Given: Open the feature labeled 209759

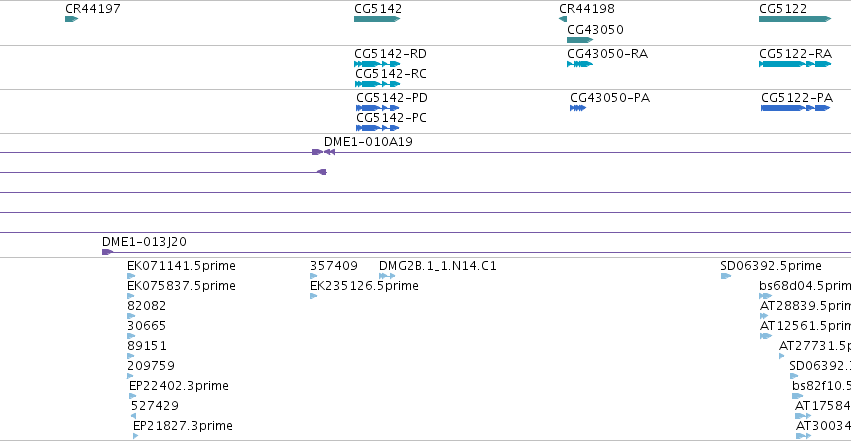Looking at the screenshot, I should point(151,366).
